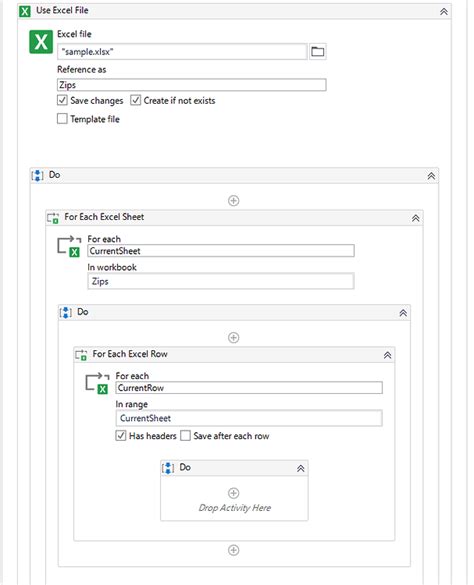Add activity in Drop Activity Here area

(x=233, y=493)
